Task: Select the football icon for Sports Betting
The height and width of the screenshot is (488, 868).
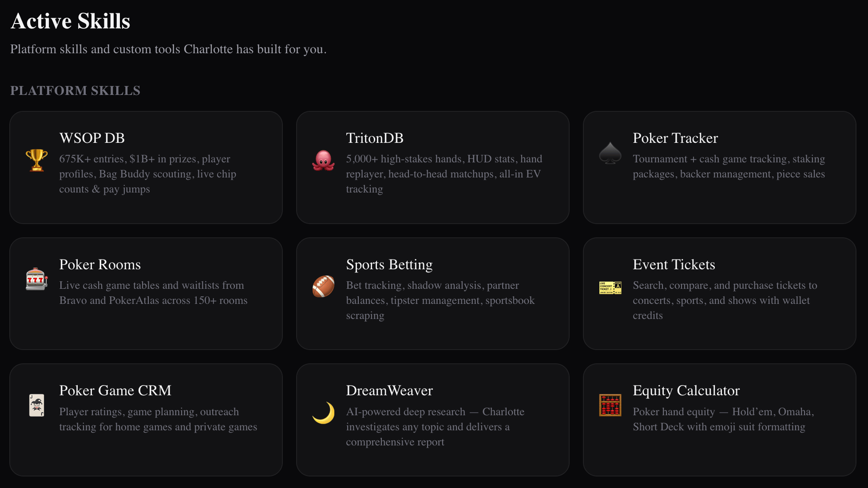Action: point(323,286)
